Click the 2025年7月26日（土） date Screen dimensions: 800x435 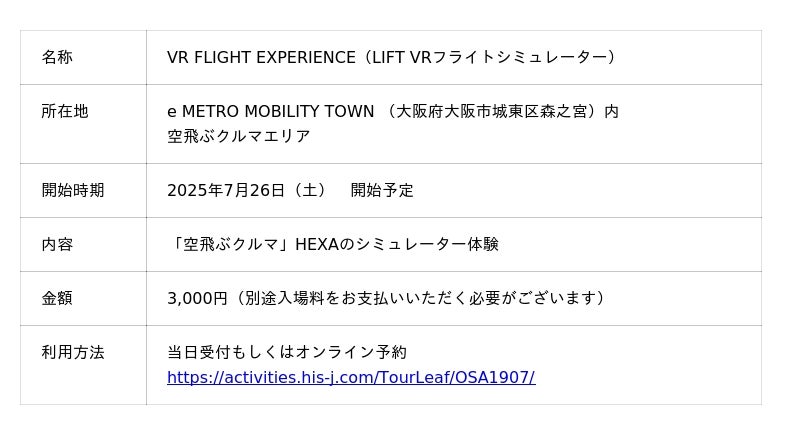tap(247, 190)
